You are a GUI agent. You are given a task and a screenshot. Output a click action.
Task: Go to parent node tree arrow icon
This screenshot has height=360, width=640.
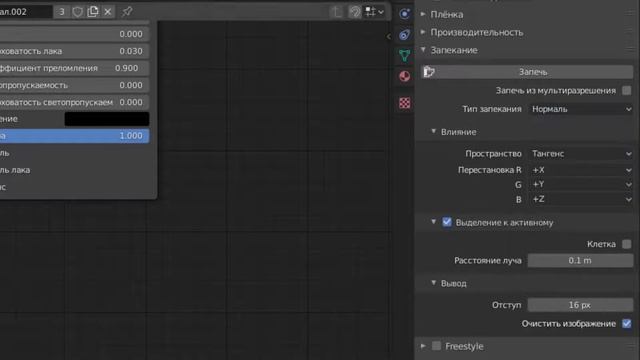pos(336,12)
